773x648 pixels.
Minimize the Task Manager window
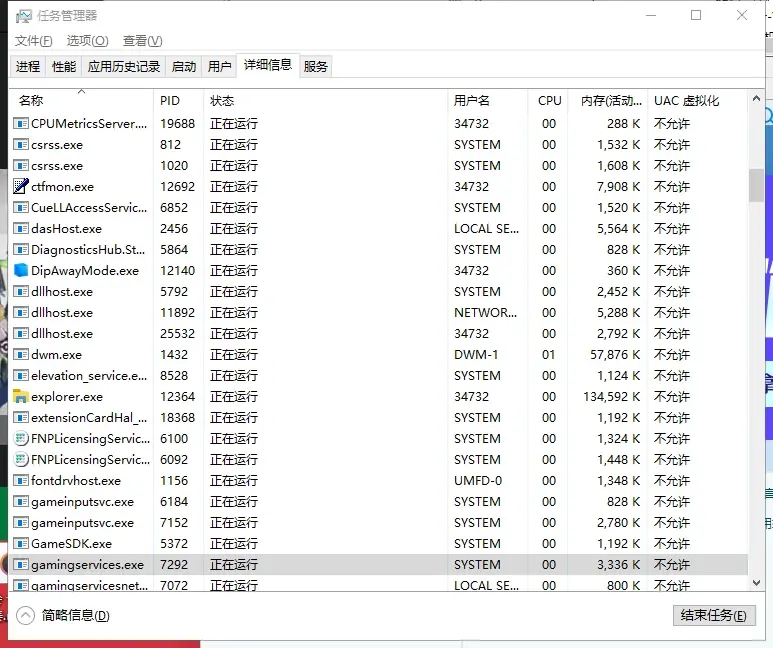pyautogui.click(x=651, y=15)
